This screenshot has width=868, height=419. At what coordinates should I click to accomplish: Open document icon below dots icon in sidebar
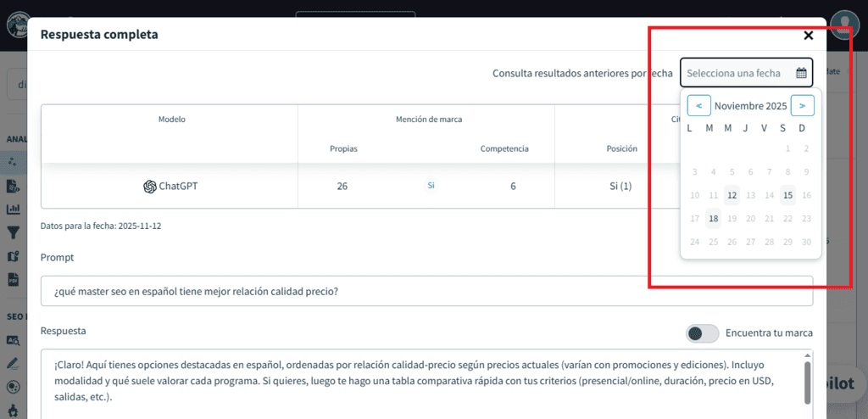pyautogui.click(x=13, y=187)
